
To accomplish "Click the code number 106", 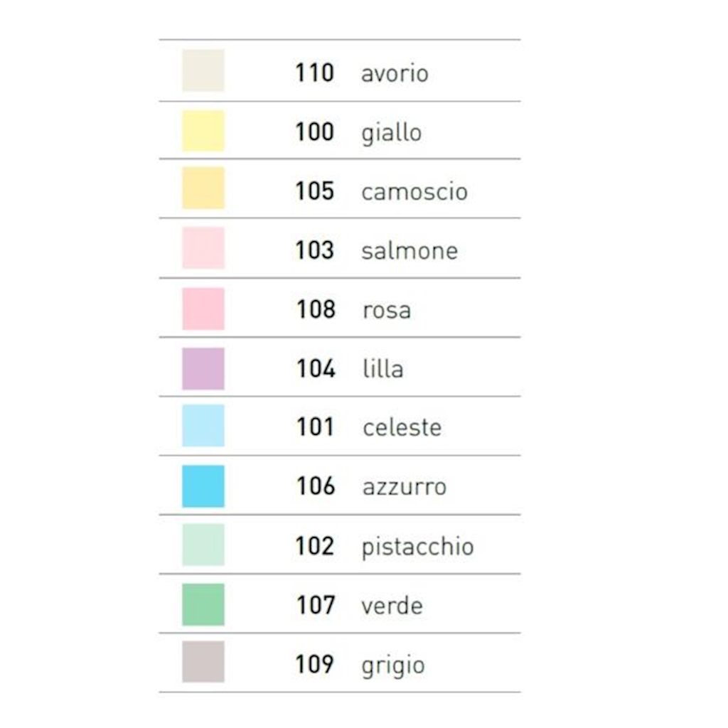I will 316,486.
